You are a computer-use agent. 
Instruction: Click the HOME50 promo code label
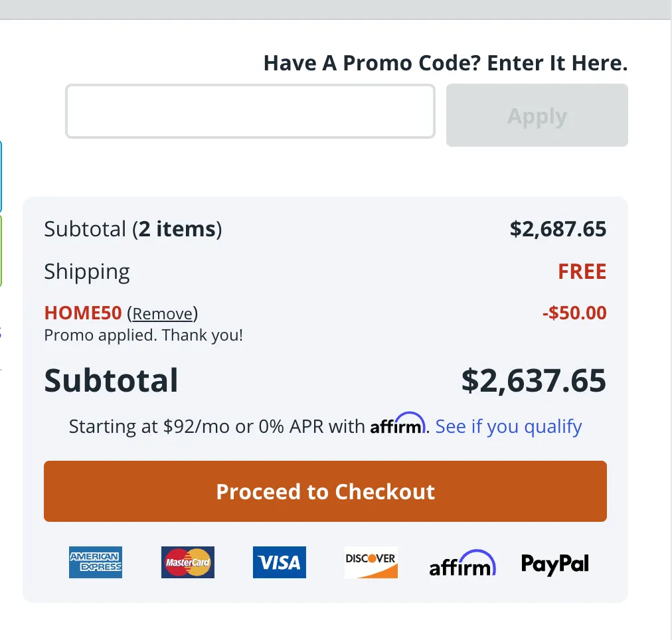point(83,313)
